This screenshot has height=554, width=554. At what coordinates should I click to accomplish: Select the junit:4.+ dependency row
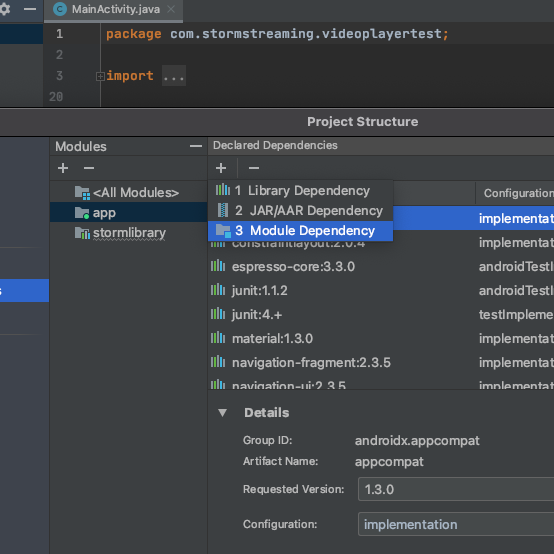coord(382,315)
